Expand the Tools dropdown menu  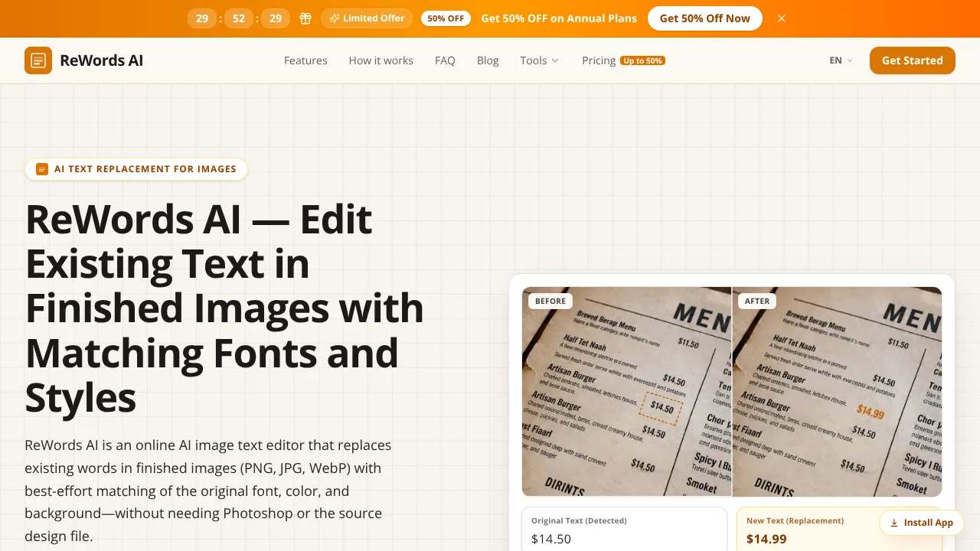[x=540, y=60]
